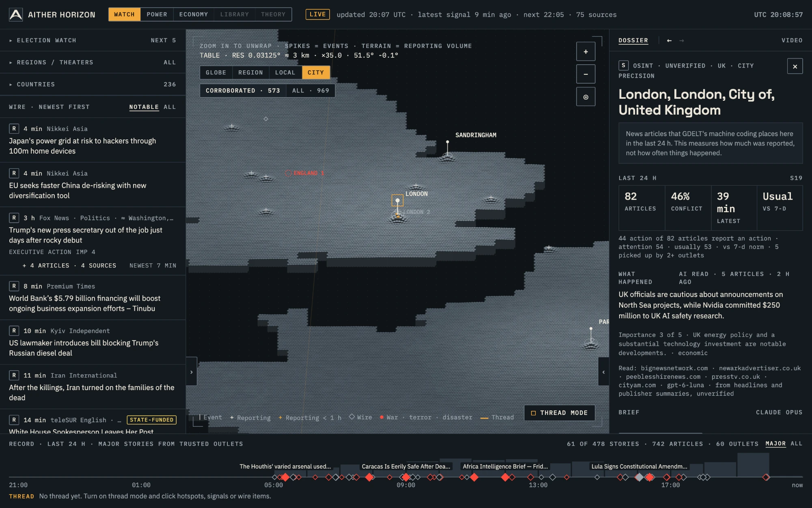
Task: Go back in dossier history arrow
Action: 669,41
